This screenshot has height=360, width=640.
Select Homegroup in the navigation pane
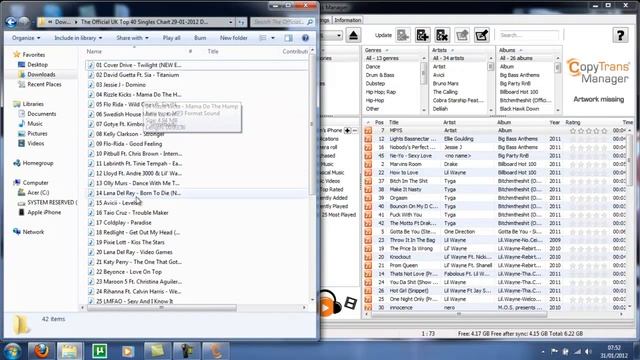(38, 163)
